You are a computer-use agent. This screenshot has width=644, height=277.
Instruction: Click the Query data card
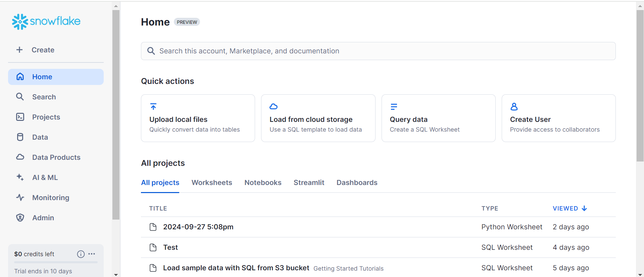[438, 118]
